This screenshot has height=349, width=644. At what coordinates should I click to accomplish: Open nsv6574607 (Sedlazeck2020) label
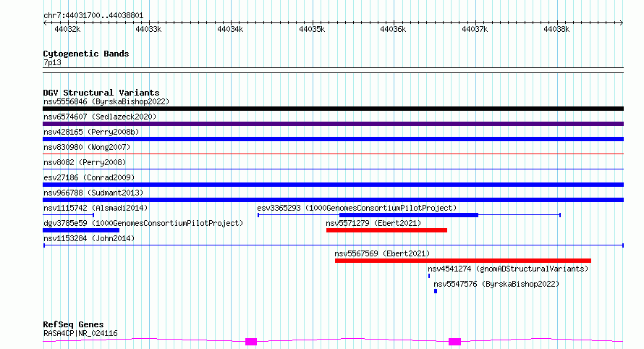pyautogui.click(x=100, y=117)
